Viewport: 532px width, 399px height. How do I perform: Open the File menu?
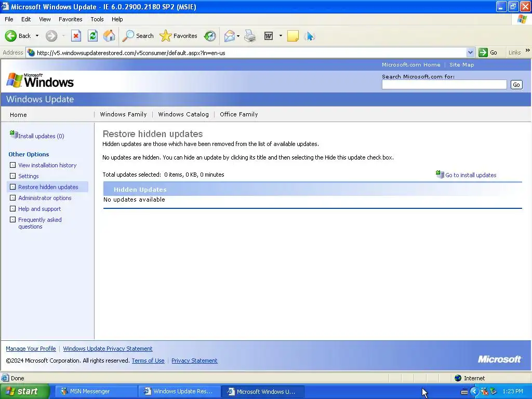pyautogui.click(x=9, y=19)
